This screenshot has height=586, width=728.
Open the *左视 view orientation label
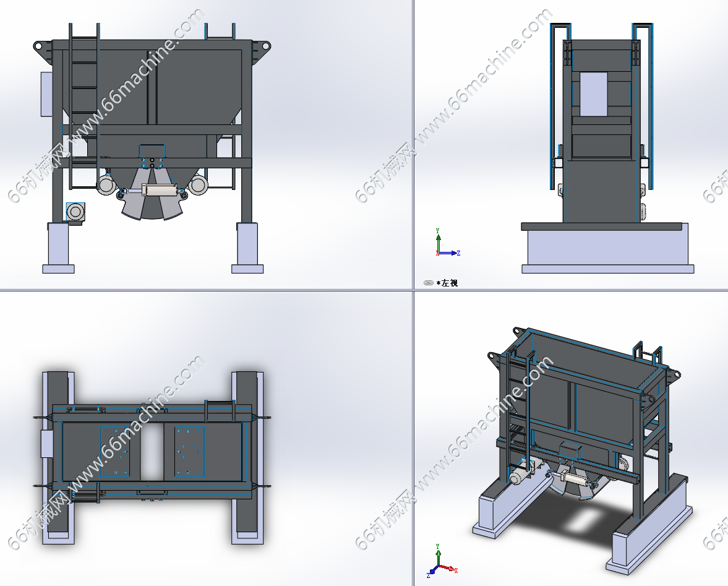(448, 283)
